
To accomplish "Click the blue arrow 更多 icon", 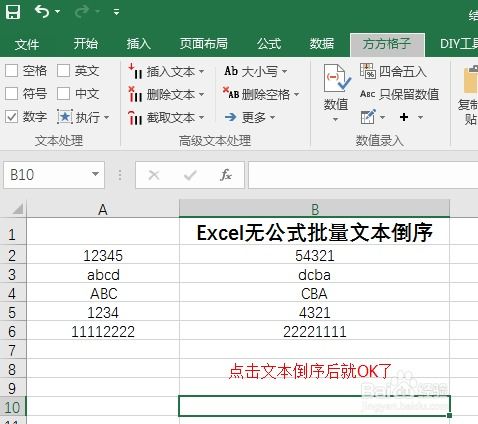I will click(231, 117).
